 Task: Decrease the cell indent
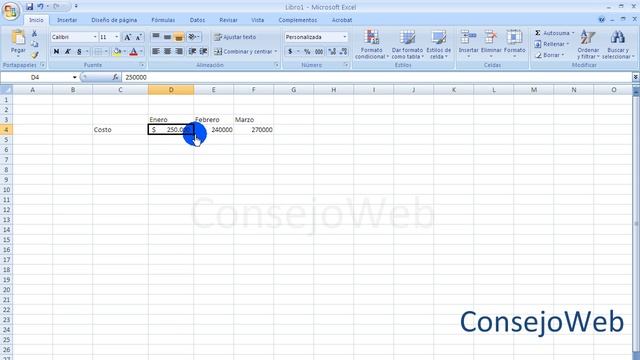point(192,51)
